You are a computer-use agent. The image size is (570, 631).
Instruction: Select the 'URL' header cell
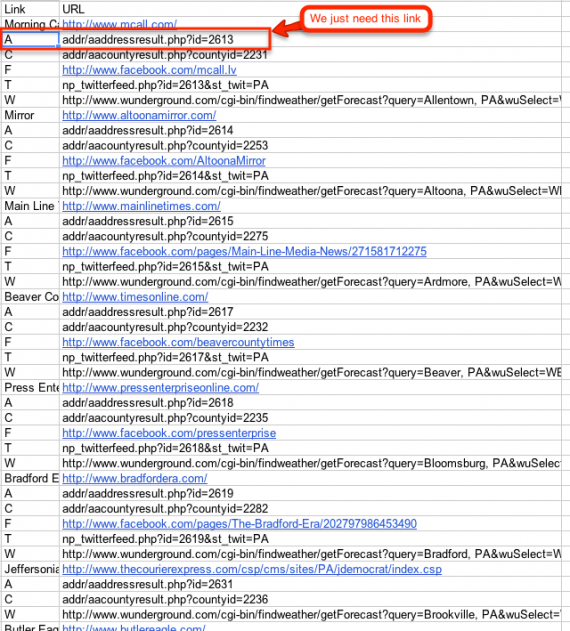click(x=310, y=9)
